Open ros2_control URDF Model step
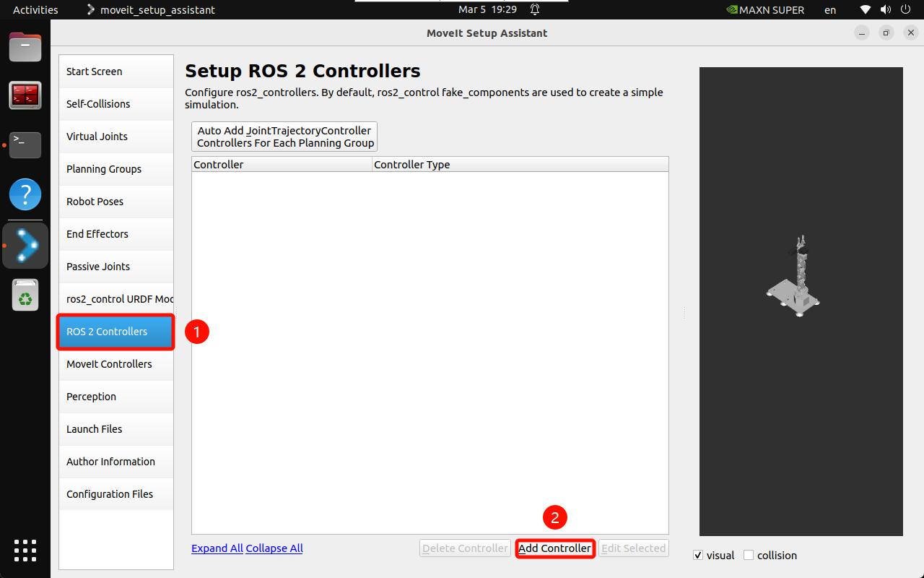 pos(116,299)
